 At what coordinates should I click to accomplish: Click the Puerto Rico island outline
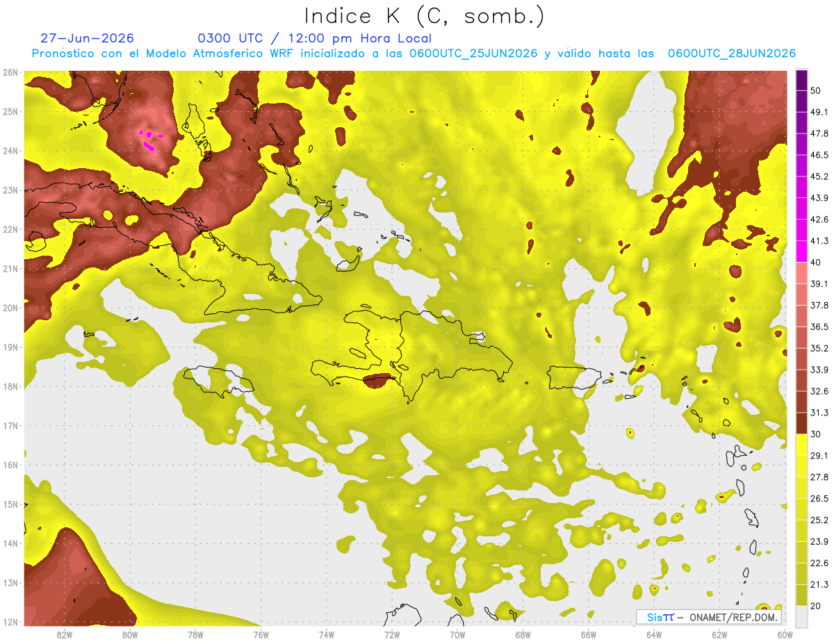(573, 377)
